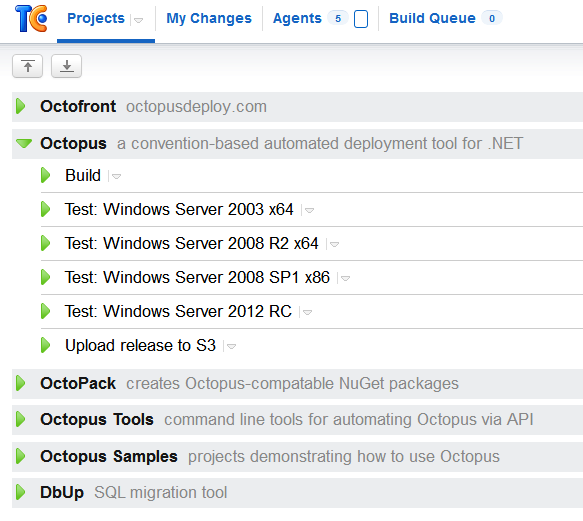This screenshot has height=521, width=583.
Task: Collapse all projects with the up-arrow button
Action: [28, 66]
